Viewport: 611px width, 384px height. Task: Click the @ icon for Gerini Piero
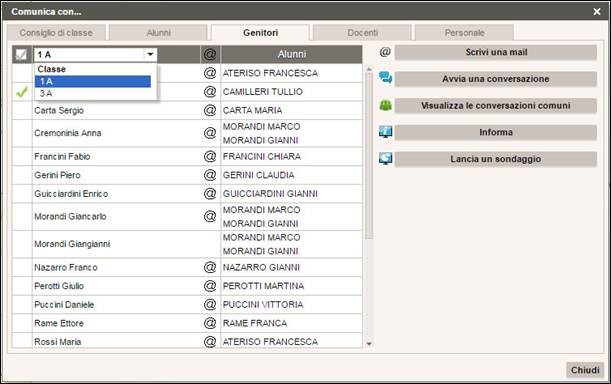click(x=210, y=175)
